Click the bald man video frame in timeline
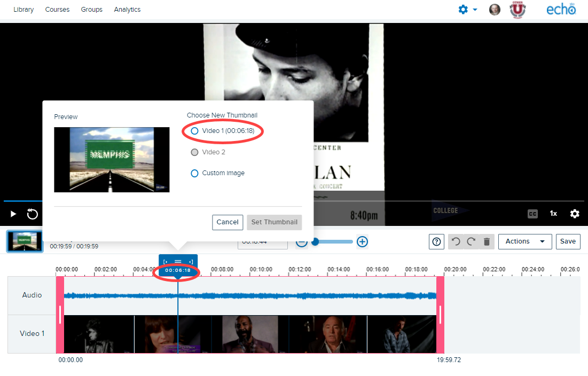The image size is (588, 376). click(x=250, y=334)
